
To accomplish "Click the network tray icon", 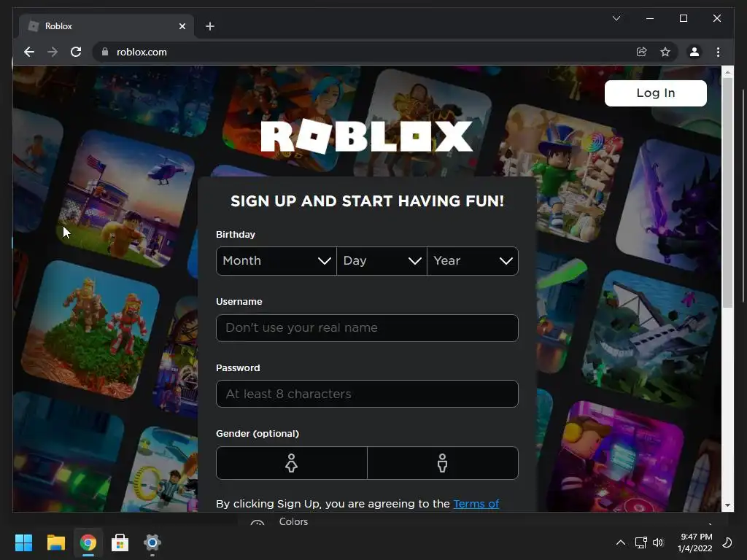I will click(640, 542).
